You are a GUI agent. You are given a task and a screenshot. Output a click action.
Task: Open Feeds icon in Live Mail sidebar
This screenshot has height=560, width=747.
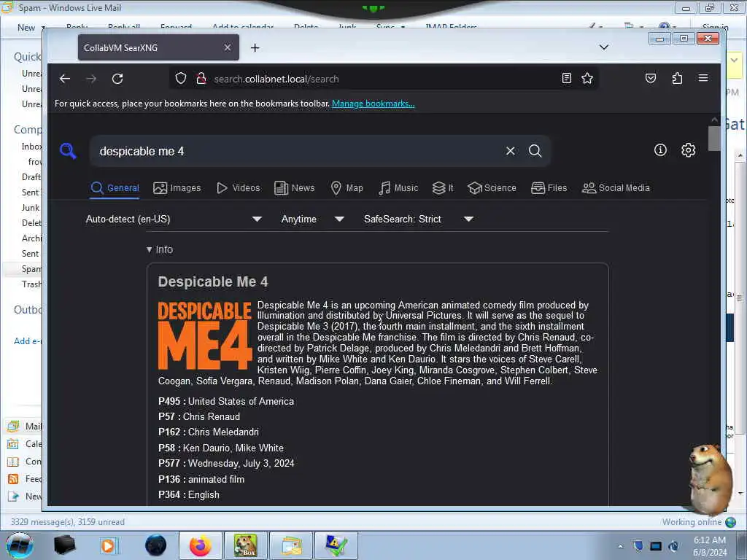pyautogui.click(x=13, y=479)
